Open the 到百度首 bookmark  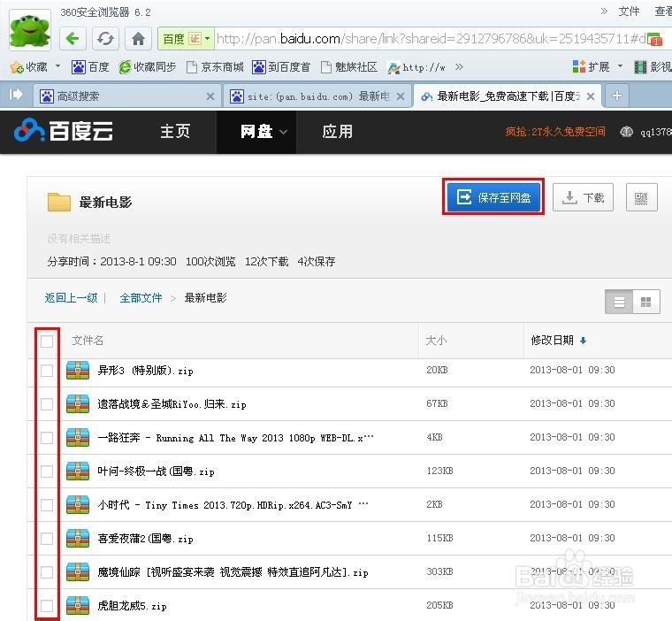tap(280, 67)
